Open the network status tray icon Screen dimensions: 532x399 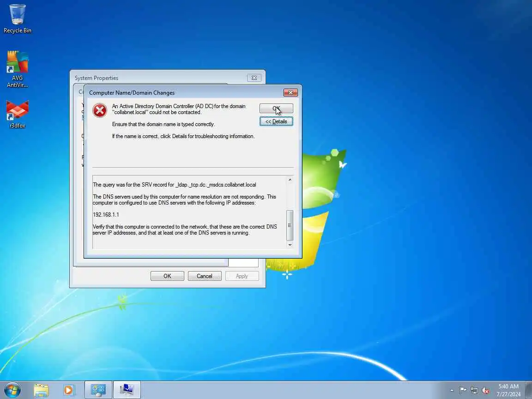474,390
